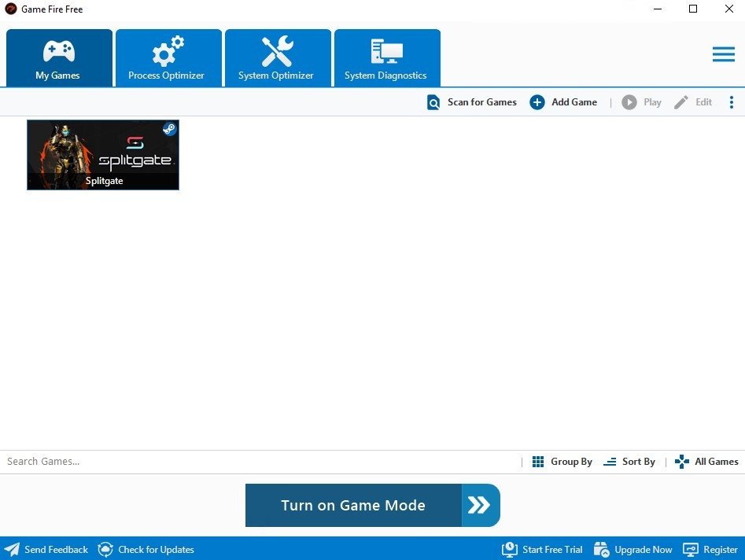Screen dimensions: 745x560
Task: Click the Add Game plus icon
Action: pos(537,102)
